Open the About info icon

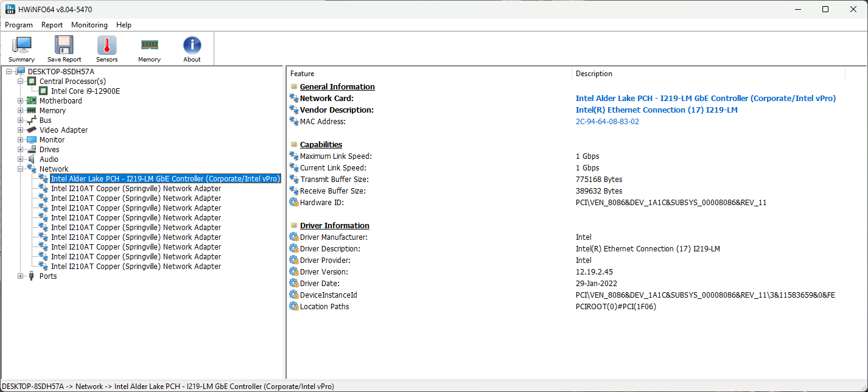[192, 45]
